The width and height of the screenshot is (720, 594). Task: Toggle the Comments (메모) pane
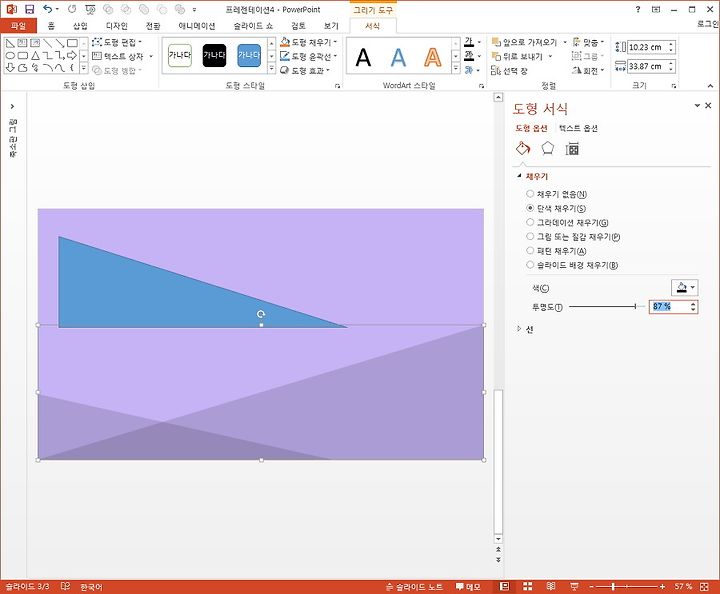[x=468, y=586]
